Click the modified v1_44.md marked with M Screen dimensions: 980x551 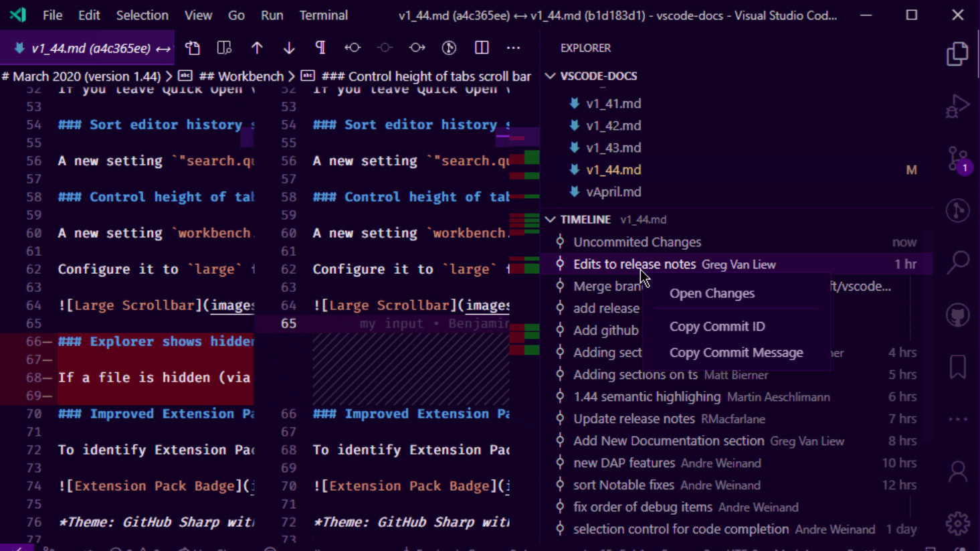(613, 169)
